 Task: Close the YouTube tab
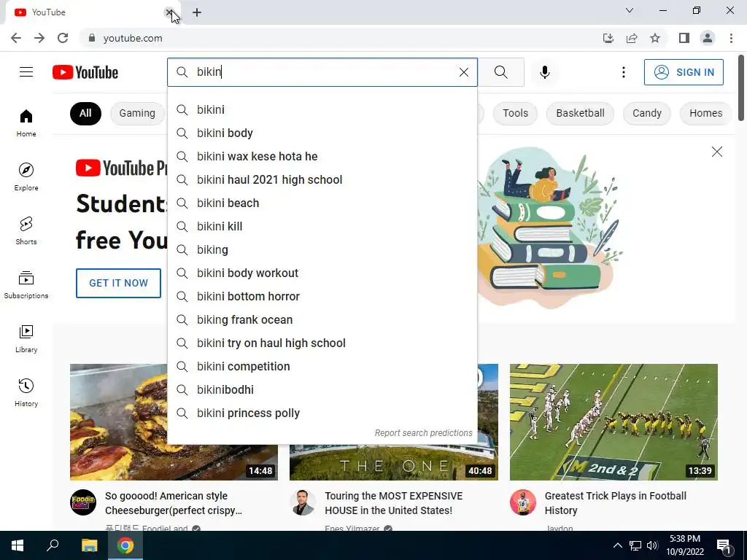[x=169, y=12]
